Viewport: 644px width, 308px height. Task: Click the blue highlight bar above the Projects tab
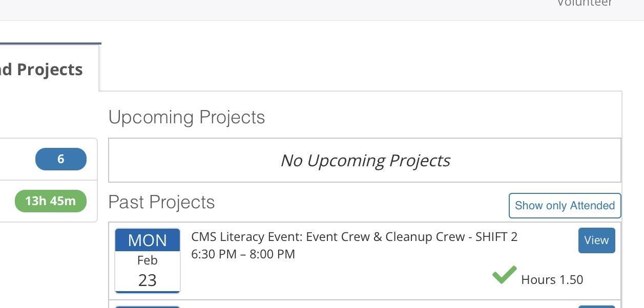tap(51, 43)
